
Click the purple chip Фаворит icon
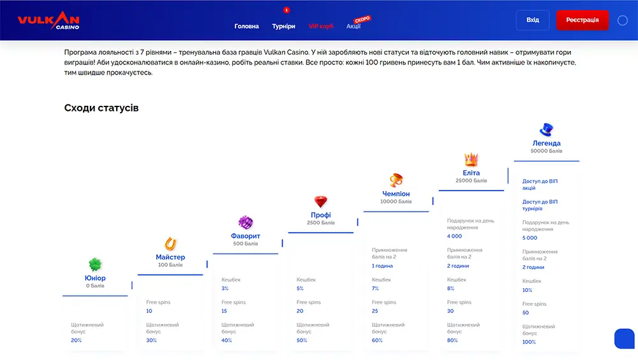[246, 222]
